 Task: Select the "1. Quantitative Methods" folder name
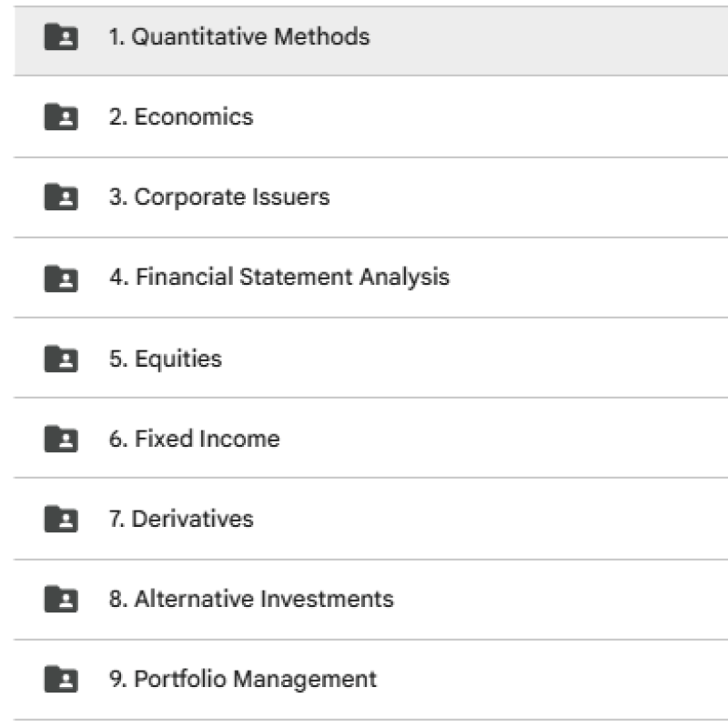click(x=239, y=36)
